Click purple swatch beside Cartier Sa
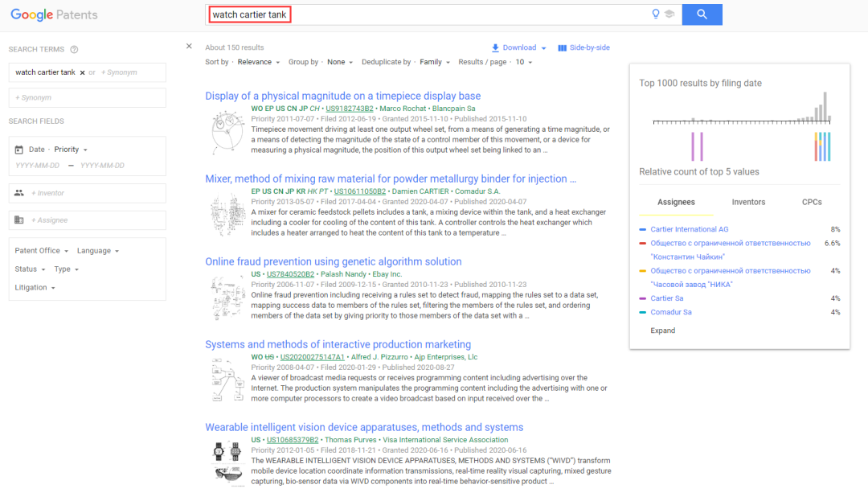The width and height of the screenshot is (868, 497). point(643,298)
